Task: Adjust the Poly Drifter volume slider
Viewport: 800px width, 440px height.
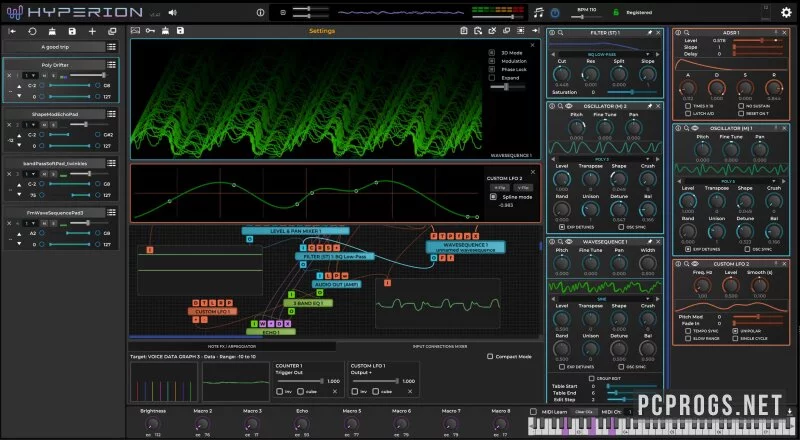Action: point(89,76)
